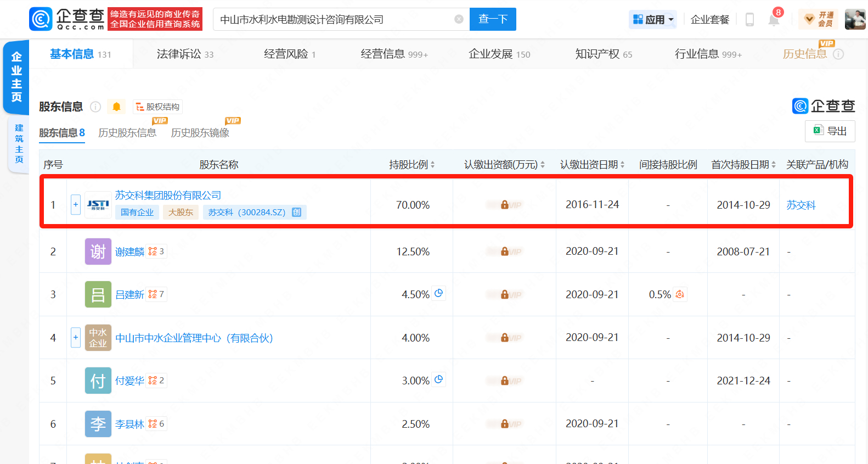Click pie chart icon beside 4.50%
The height and width of the screenshot is (464, 868).
438,293
